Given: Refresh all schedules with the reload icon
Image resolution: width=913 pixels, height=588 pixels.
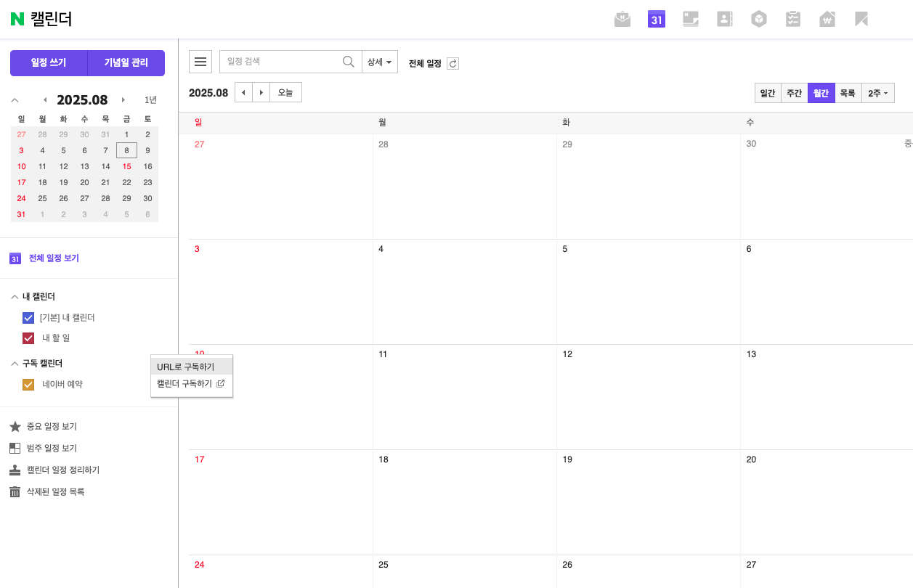Looking at the screenshot, I should [x=453, y=64].
